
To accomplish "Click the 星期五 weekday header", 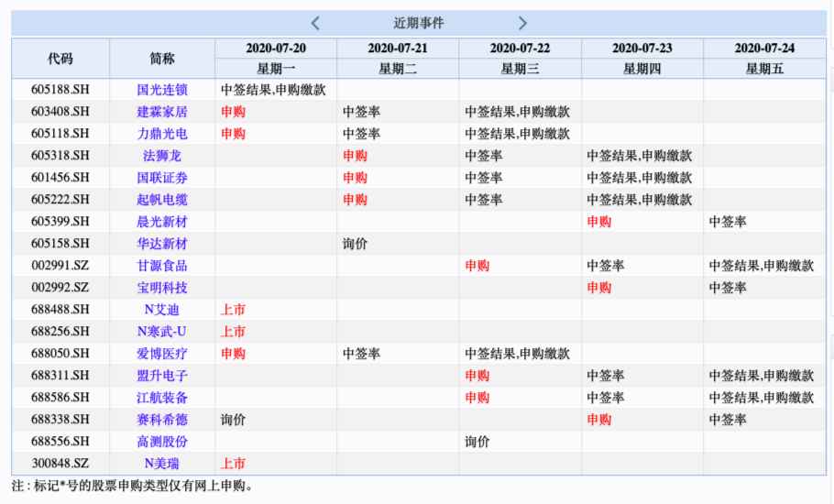I will (764, 69).
